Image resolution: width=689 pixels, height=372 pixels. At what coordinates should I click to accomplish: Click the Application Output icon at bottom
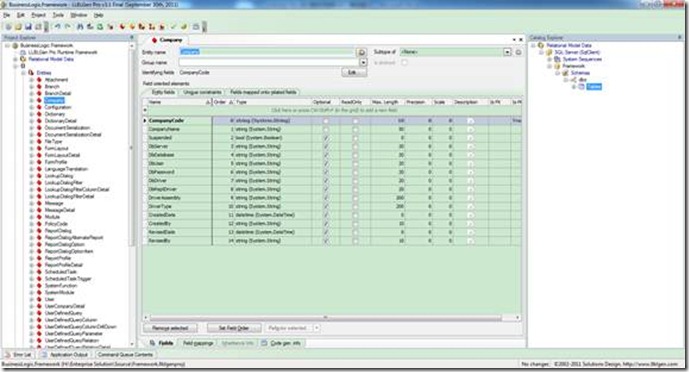tap(44, 354)
